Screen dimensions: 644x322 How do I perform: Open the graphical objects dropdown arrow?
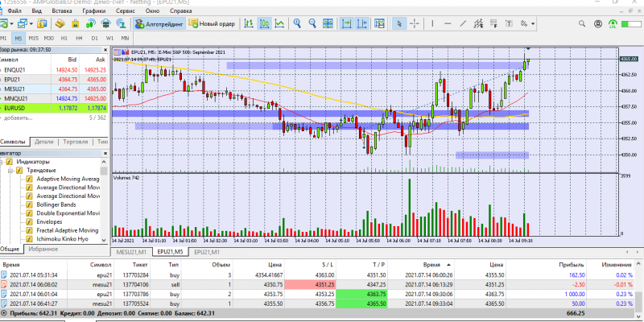[533, 24]
